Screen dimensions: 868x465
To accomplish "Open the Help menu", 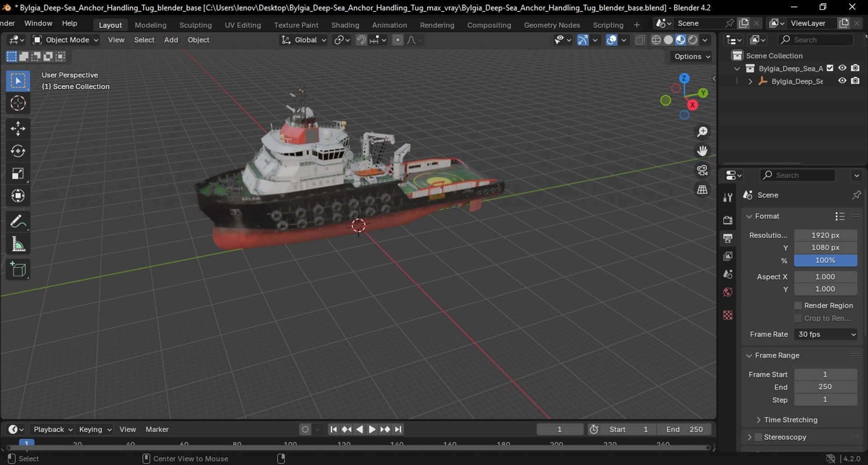I will (x=69, y=23).
